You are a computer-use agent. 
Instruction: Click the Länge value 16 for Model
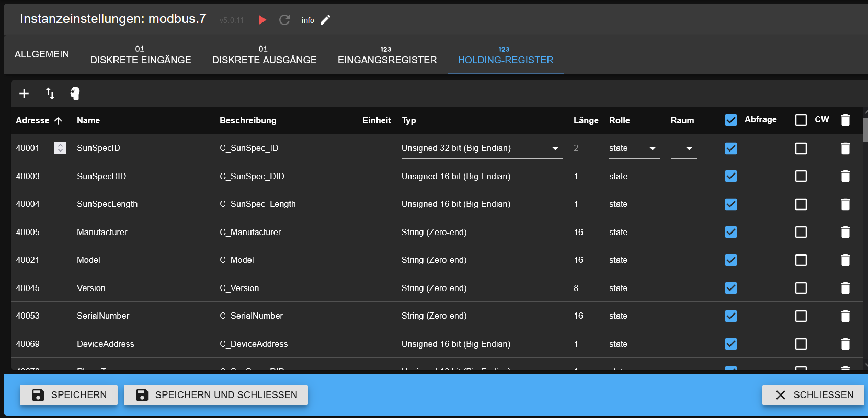[578, 260]
